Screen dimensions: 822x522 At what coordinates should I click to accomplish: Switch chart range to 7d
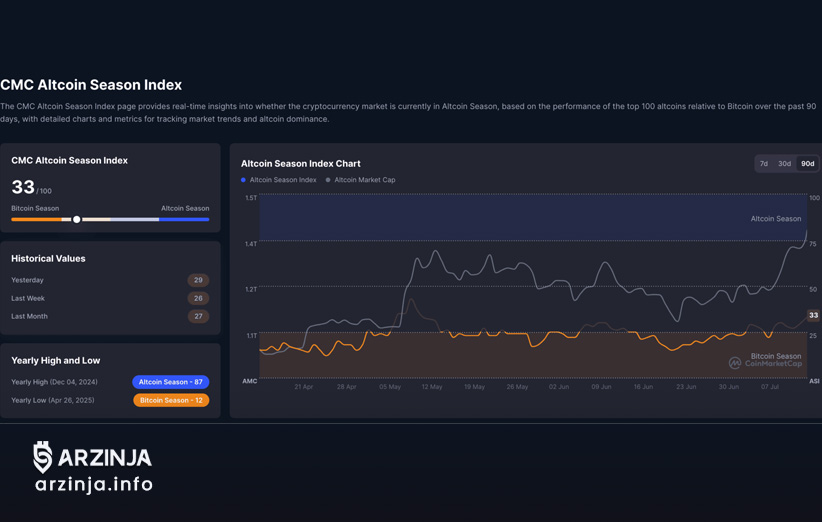(764, 164)
